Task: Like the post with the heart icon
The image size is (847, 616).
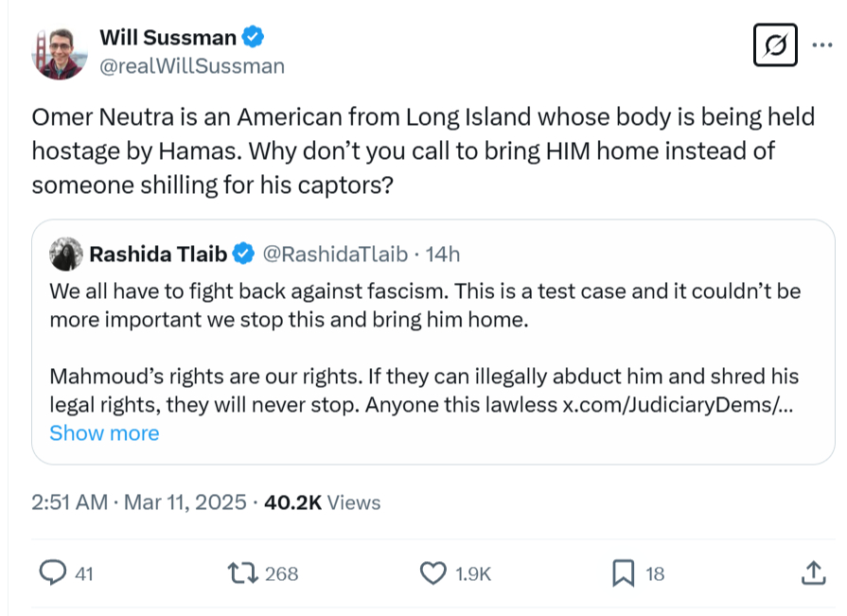Action: pyautogui.click(x=432, y=572)
